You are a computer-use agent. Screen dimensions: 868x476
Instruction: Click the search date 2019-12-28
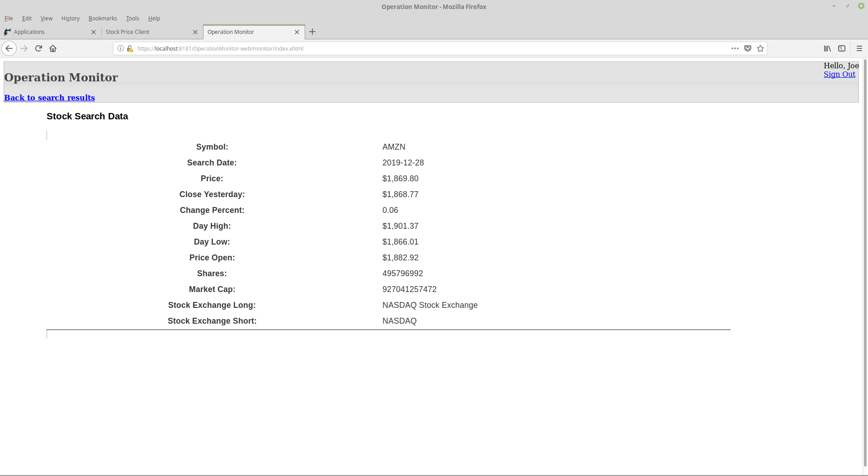click(x=403, y=163)
